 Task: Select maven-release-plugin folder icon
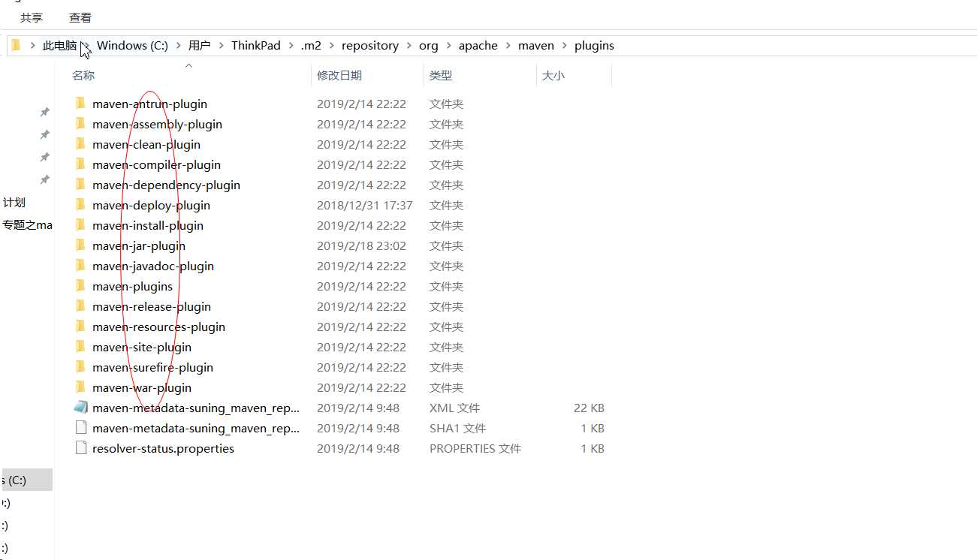pyautogui.click(x=81, y=306)
